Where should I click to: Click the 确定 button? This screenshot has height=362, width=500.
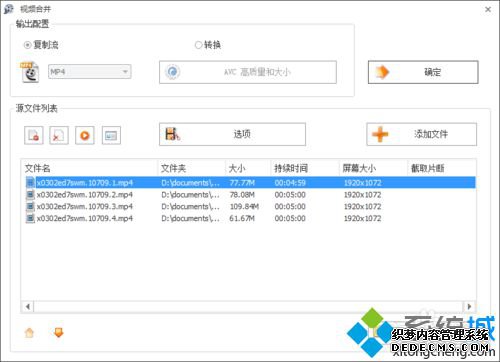coord(423,72)
